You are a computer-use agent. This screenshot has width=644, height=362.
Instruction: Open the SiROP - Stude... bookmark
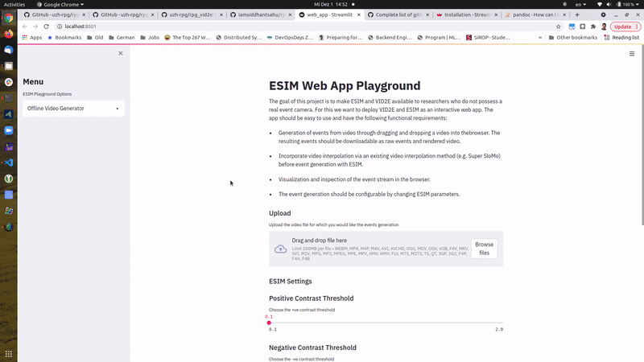pos(488,37)
